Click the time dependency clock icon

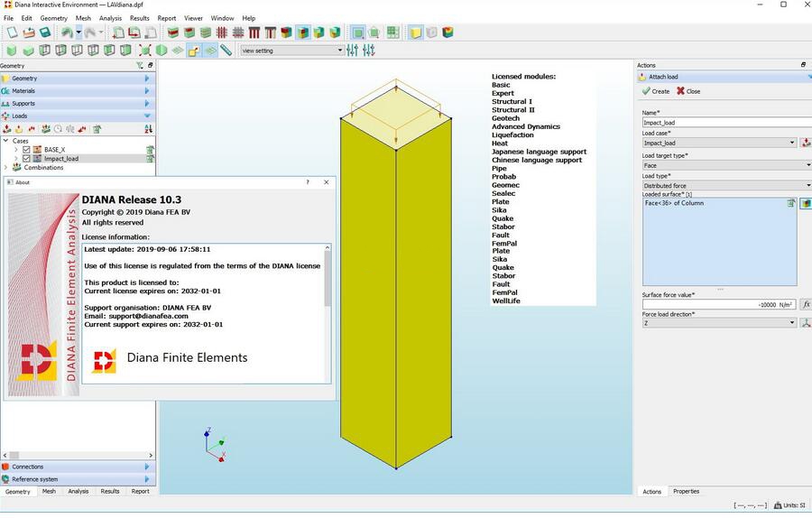pyautogui.click(x=58, y=129)
